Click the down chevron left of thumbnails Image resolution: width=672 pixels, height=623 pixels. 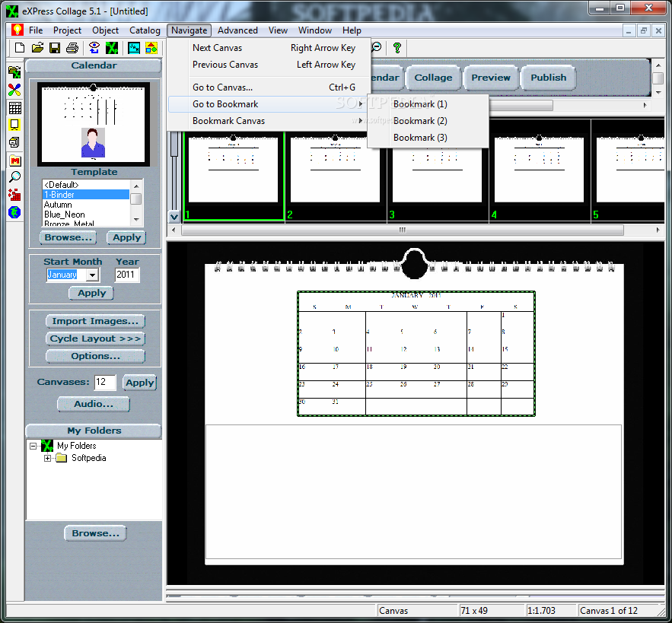pyautogui.click(x=174, y=216)
